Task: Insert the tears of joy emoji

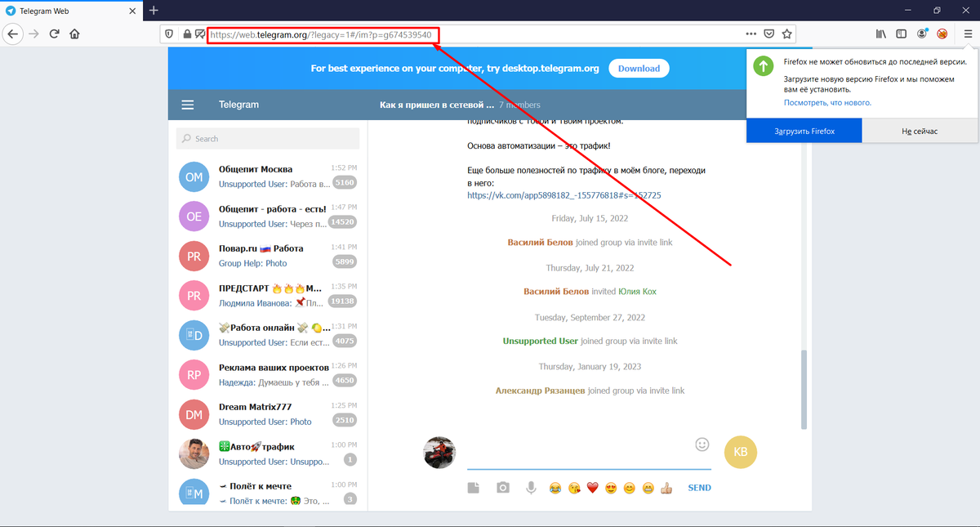Action: (x=555, y=488)
